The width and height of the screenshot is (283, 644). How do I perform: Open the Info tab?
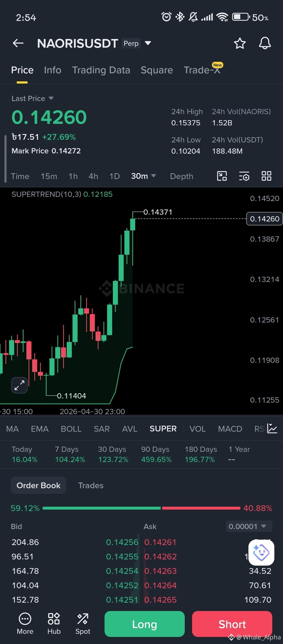[x=53, y=70]
